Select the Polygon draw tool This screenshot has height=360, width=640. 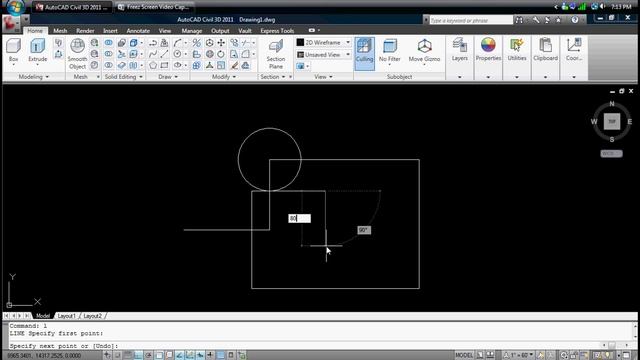click(x=153, y=65)
